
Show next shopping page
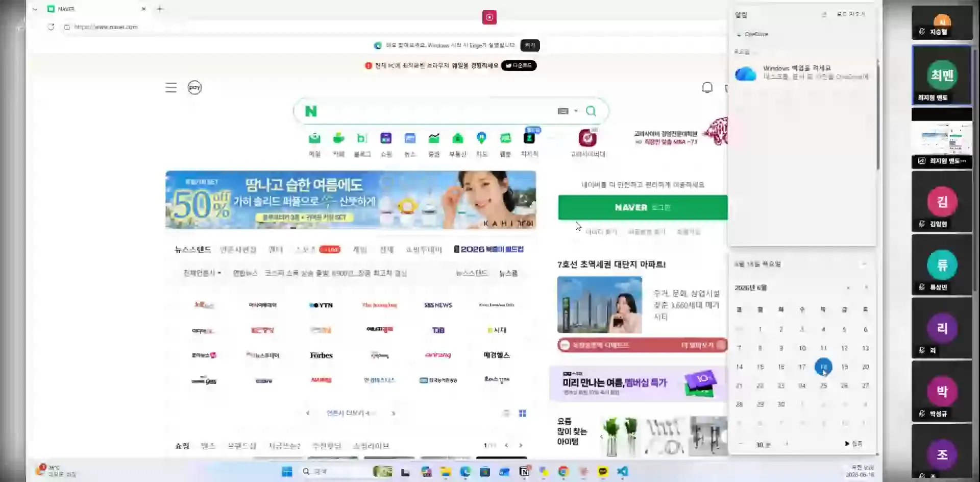coord(521,445)
